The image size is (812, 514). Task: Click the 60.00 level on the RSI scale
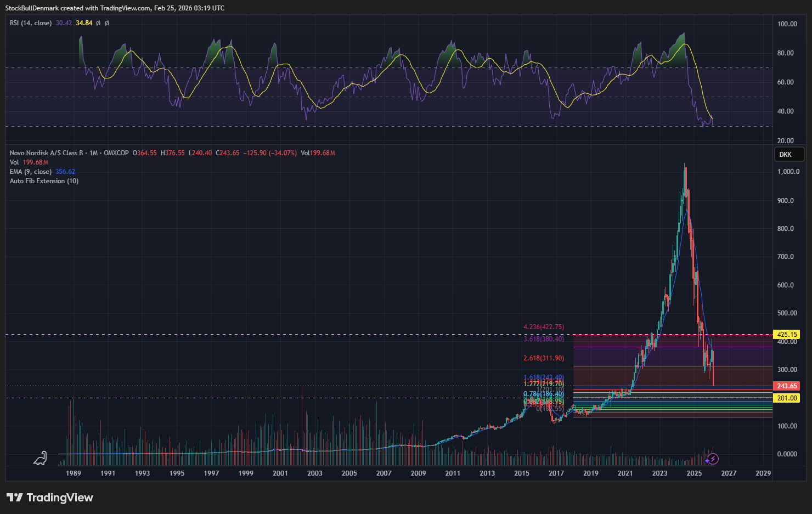(786, 82)
